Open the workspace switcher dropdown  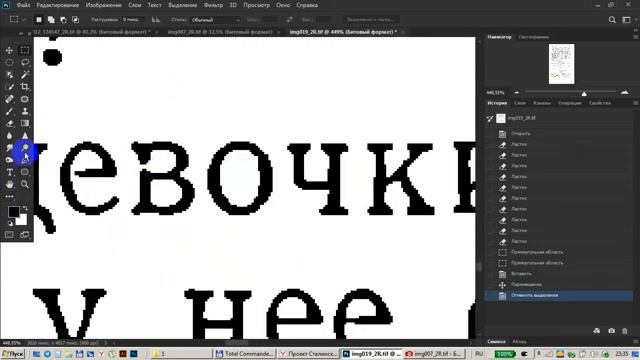point(628,20)
